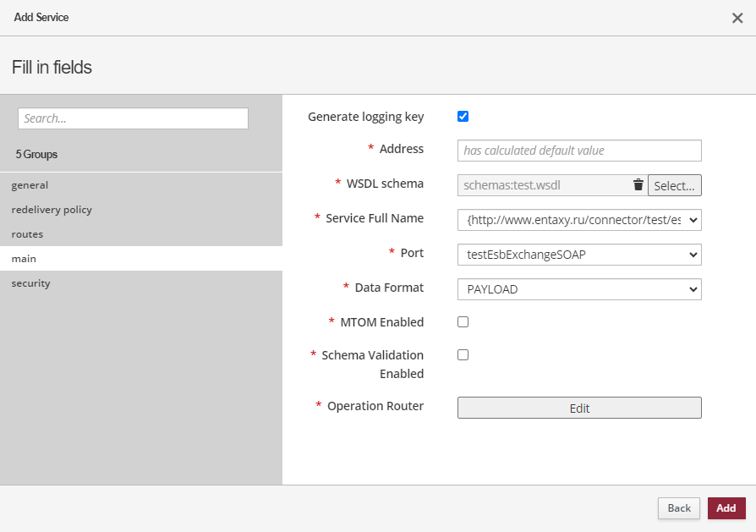Close the Add Service dialog

[737, 17]
